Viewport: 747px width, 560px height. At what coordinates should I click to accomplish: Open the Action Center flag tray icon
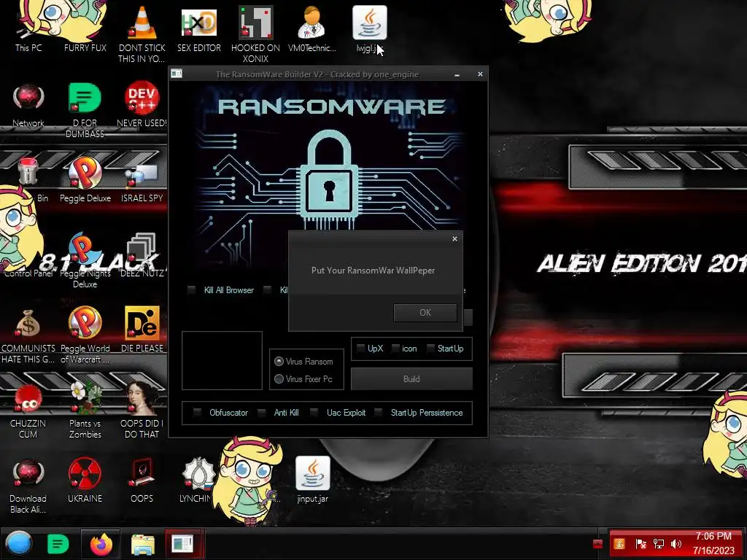click(x=641, y=544)
